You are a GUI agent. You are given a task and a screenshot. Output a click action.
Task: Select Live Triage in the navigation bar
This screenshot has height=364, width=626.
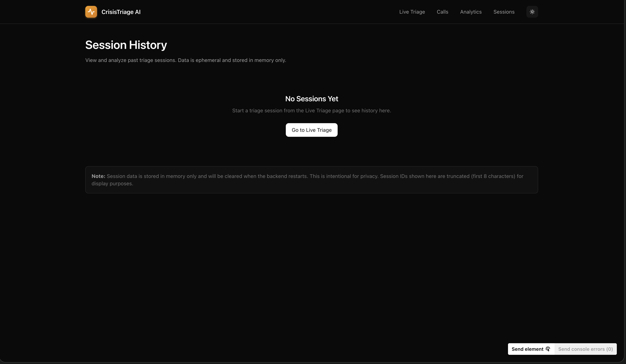[x=412, y=12]
